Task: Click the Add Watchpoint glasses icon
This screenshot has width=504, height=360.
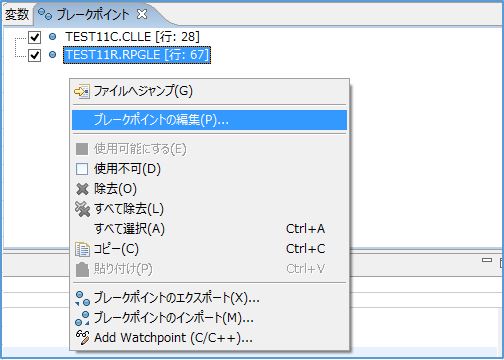Action: [82, 337]
